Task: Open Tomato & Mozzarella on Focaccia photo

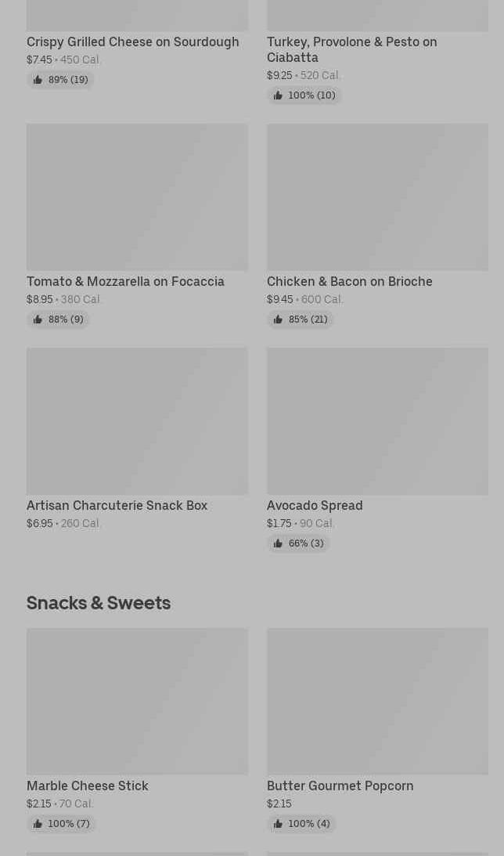Action: (x=137, y=197)
